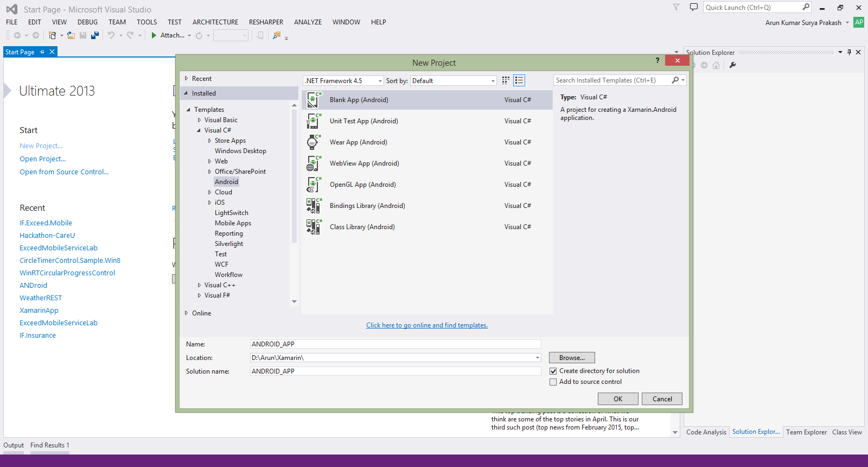Click the Solution name input field
The image size is (868, 467).
click(x=395, y=371)
